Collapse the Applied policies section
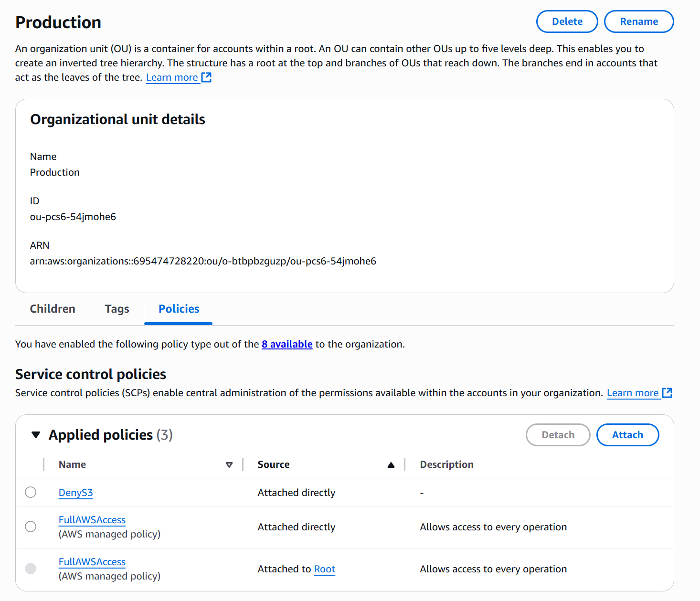The image size is (700, 601). click(36, 435)
